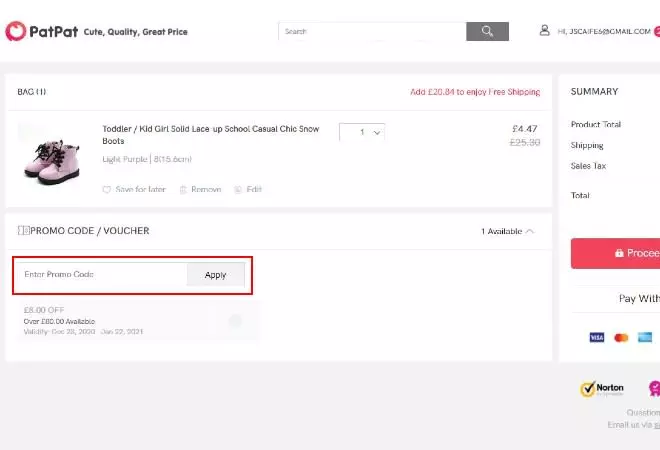
Task: Click the Product Total label
Action: click(x=596, y=124)
